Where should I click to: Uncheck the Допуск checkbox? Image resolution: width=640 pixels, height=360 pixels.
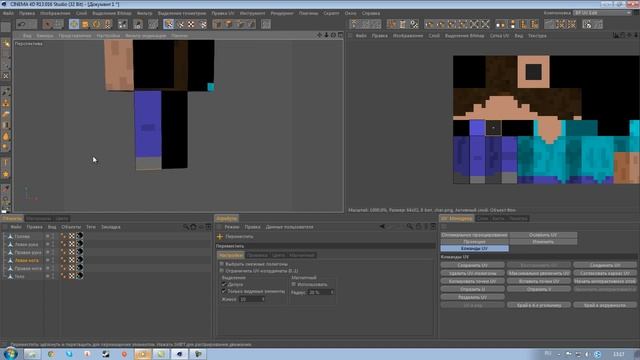pos(224,284)
